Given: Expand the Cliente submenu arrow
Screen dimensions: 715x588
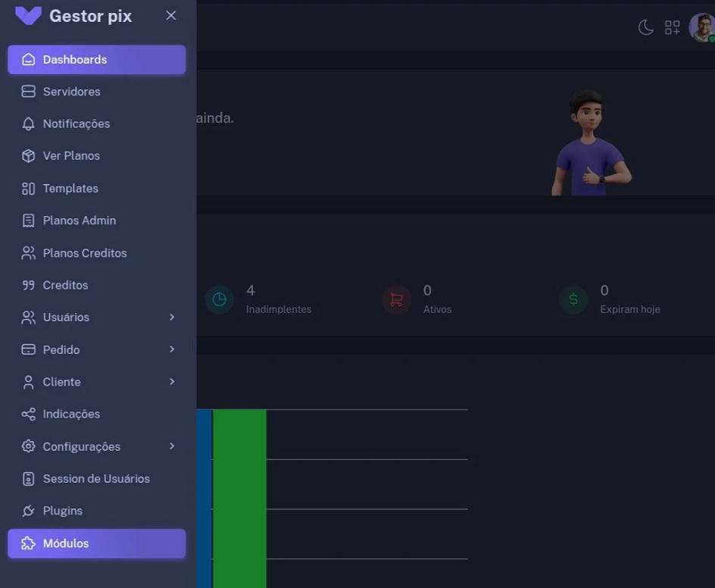Looking at the screenshot, I should [x=172, y=382].
